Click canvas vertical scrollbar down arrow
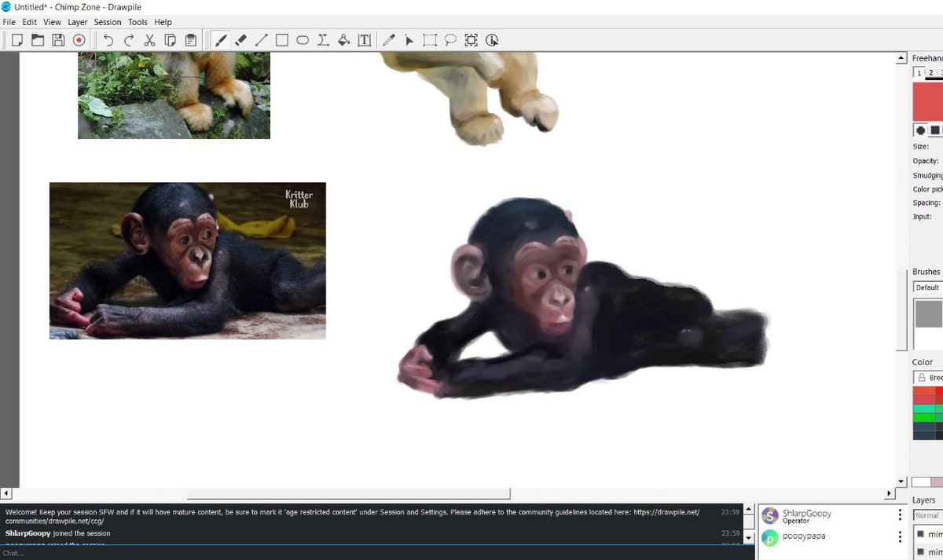The width and height of the screenshot is (943, 560). (x=901, y=481)
